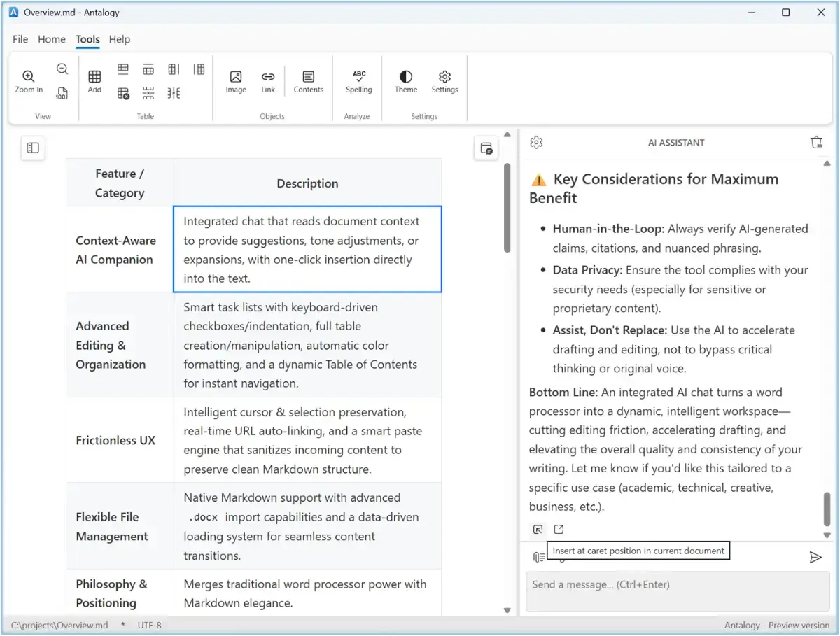
Task: Click the Data Privacy bullet
Action: (680, 289)
